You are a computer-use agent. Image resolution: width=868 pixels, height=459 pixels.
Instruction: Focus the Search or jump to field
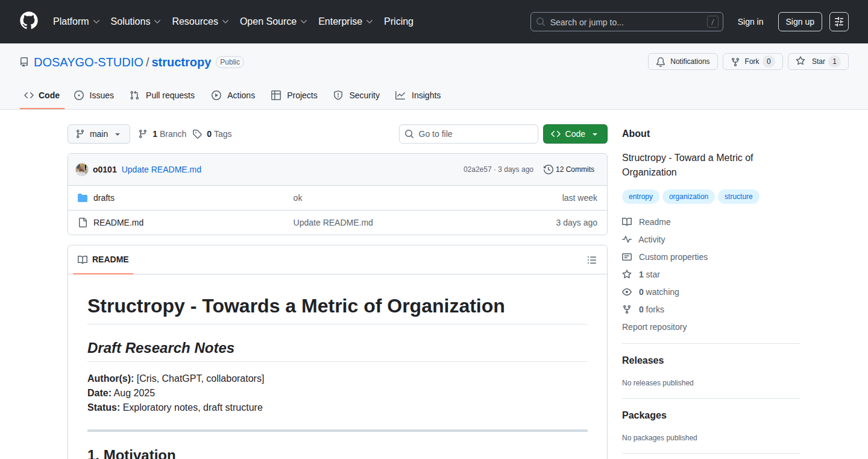627,22
